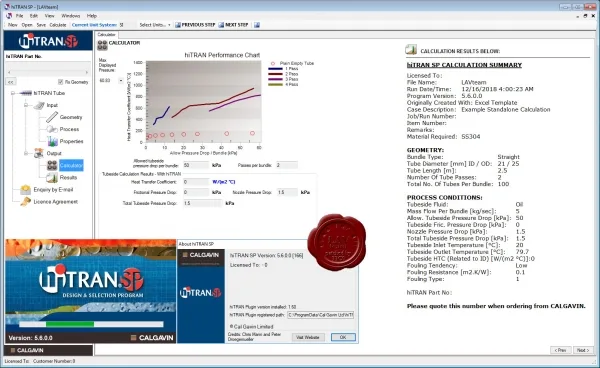Click the Nozzle Pressure Drop field
The width and height of the screenshot is (600, 368).
[x=287, y=192]
